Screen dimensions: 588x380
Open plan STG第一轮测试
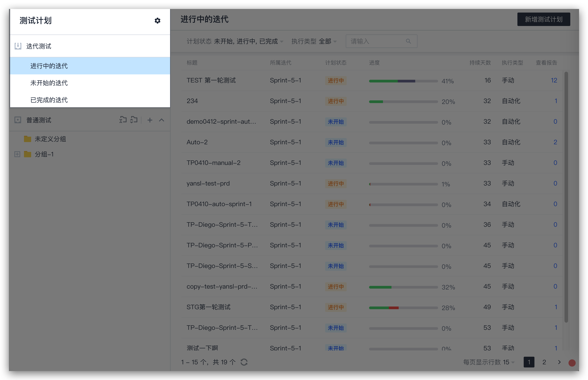pos(208,307)
